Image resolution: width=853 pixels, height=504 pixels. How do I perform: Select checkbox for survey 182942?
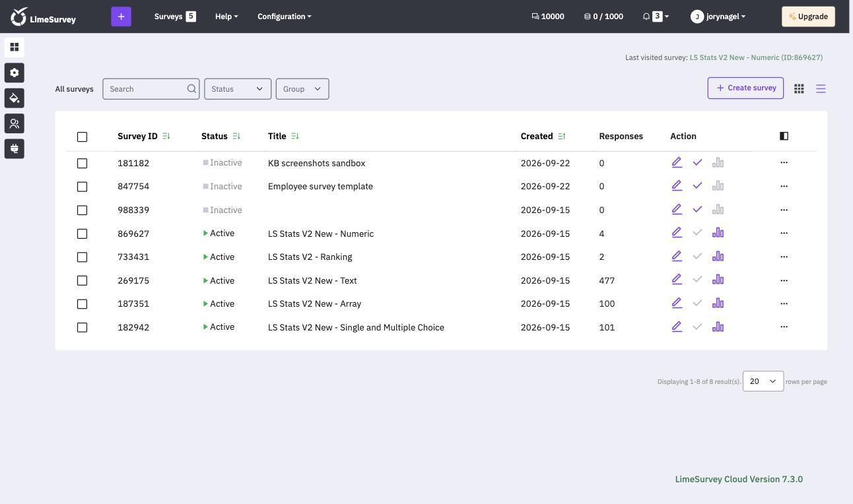tap(82, 327)
